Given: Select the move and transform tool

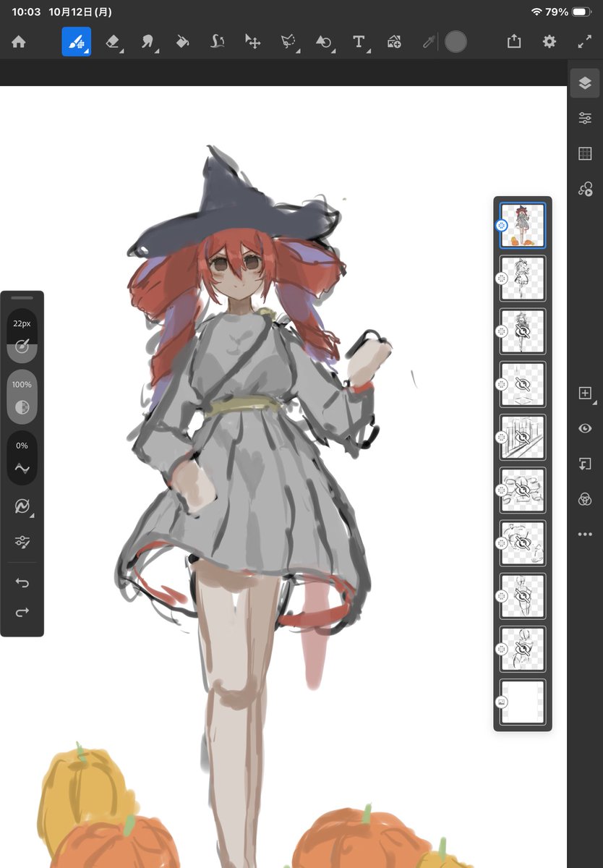Looking at the screenshot, I should pos(252,42).
